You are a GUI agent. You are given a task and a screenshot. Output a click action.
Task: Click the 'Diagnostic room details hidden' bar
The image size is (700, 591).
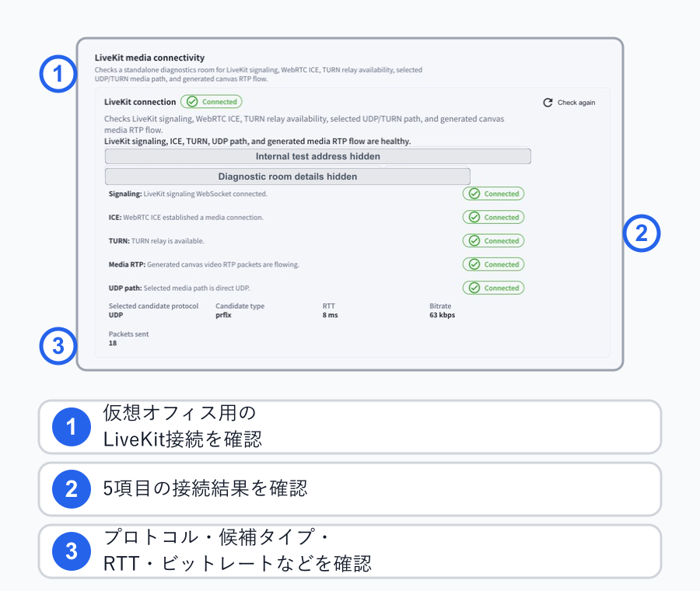288,177
